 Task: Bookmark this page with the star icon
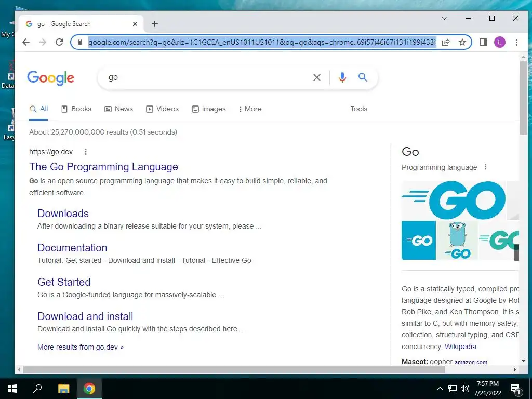click(462, 42)
